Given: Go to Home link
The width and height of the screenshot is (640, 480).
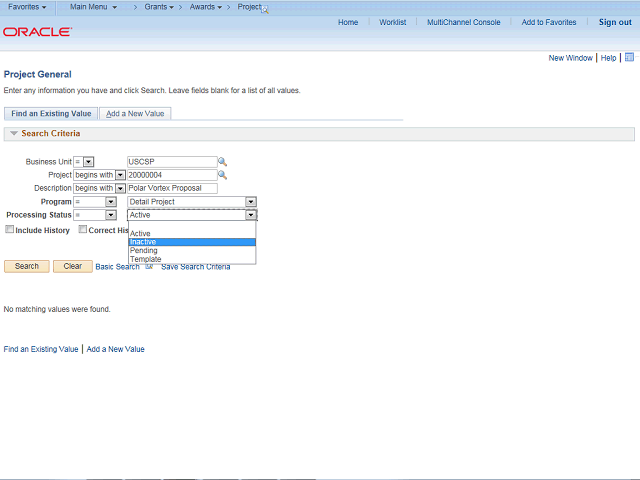Looking at the screenshot, I should (x=348, y=22).
